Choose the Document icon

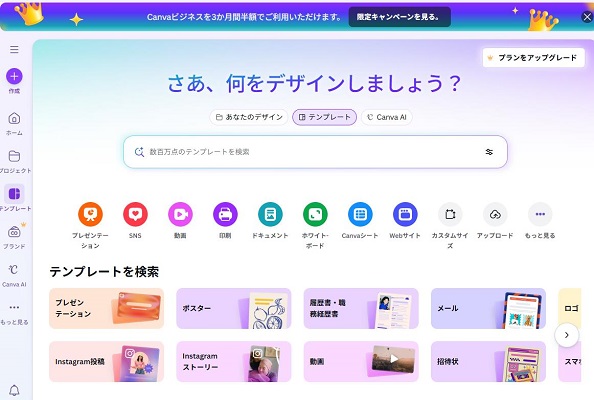click(270, 214)
